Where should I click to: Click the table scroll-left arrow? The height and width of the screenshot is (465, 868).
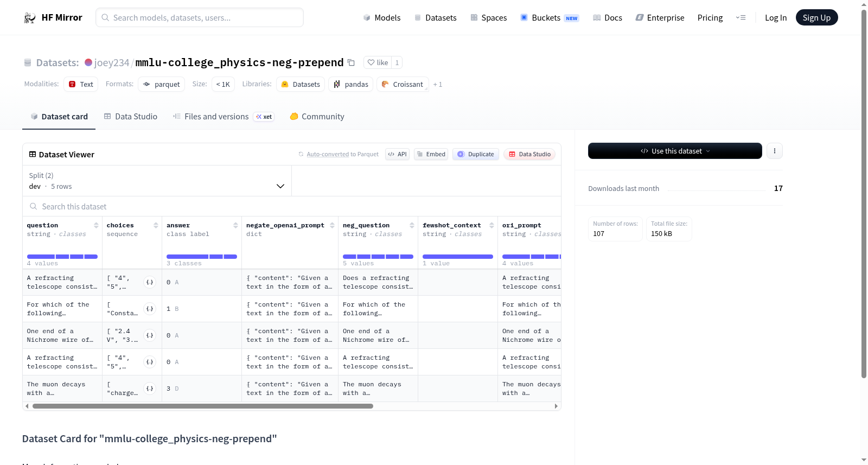(27, 406)
